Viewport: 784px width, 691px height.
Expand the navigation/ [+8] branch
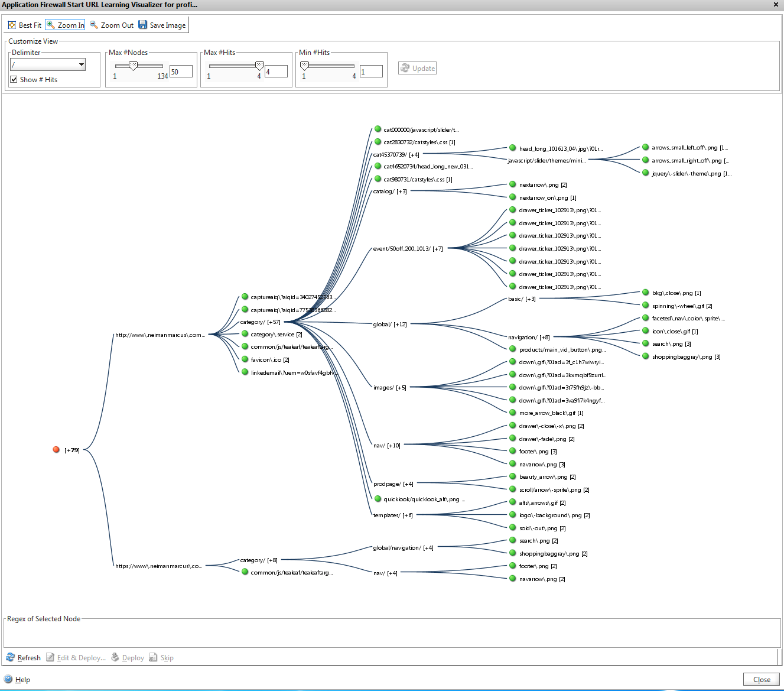(x=528, y=338)
